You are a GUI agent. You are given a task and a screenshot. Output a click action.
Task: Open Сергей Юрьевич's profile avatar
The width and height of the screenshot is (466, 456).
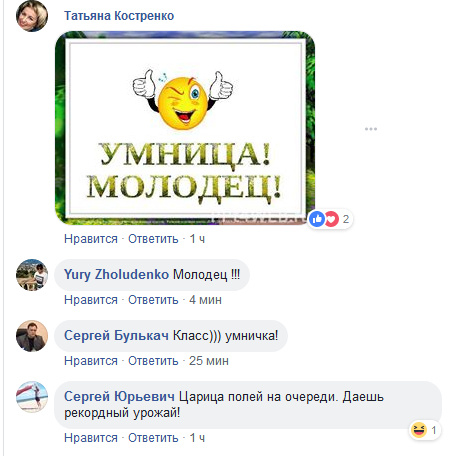(32, 397)
